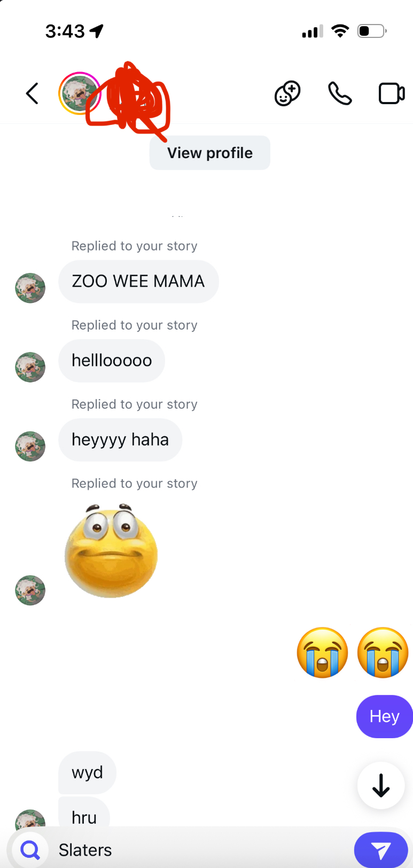Tap the purple search magnifier icon
The image size is (413, 868).
coord(30,849)
